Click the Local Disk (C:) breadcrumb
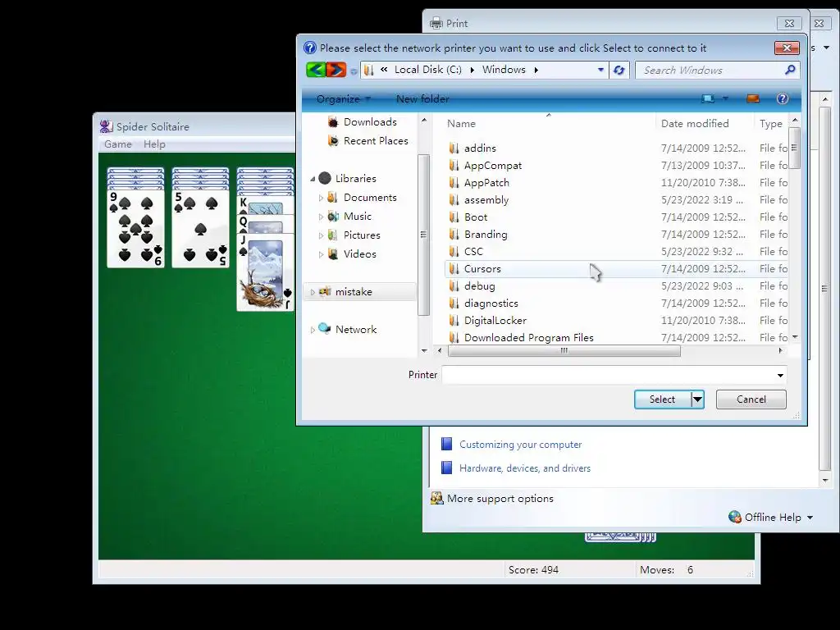 click(428, 70)
